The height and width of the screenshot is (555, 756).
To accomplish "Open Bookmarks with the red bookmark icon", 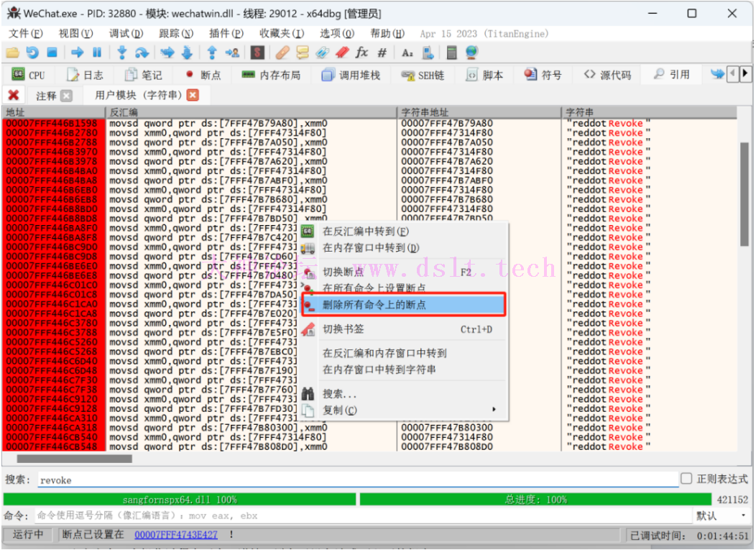I will tap(342, 52).
